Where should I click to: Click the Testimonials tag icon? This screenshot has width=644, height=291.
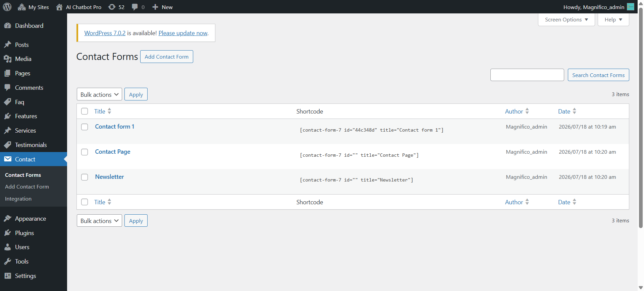8,145
